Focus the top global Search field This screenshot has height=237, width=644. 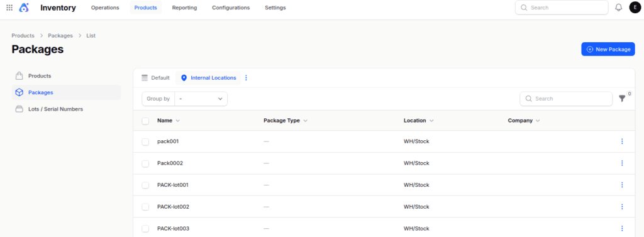(x=562, y=8)
